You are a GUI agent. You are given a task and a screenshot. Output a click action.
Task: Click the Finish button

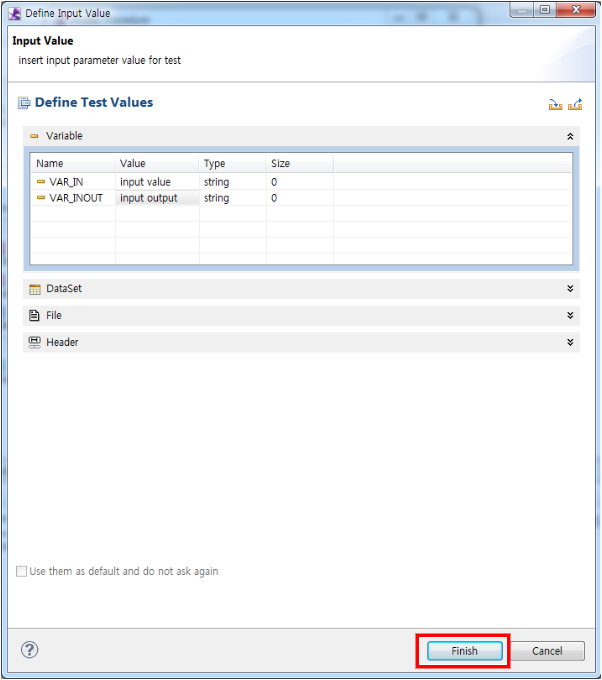[x=465, y=651]
